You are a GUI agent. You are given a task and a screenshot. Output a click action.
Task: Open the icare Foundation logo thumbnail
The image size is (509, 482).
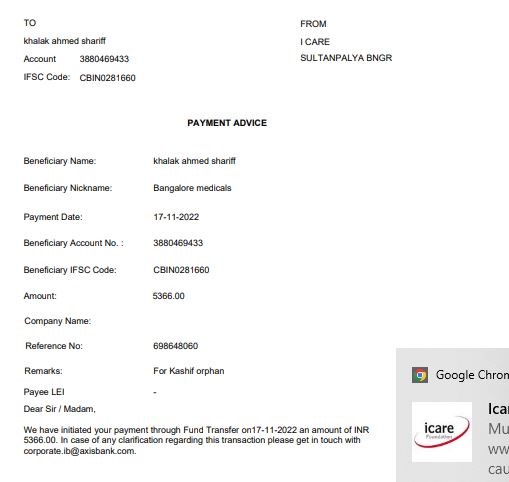[442, 432]
